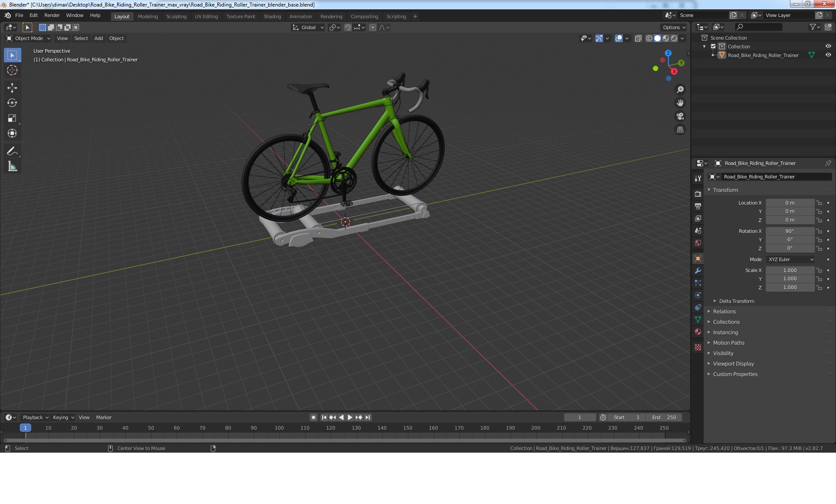The width and height of the screenshot is (836, 504).
Task: Open the Active Tool settings tab
Action: pyautogui.click(x=698, y=178)
